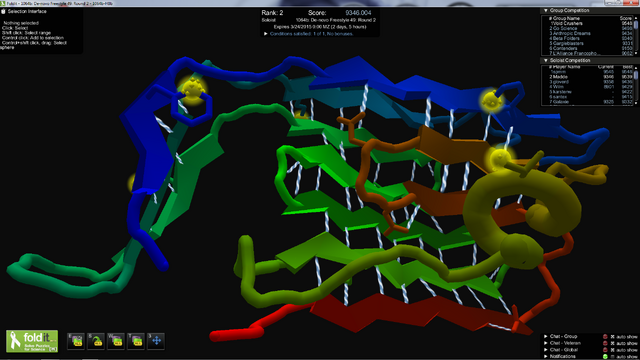Expand the Chat - Veteran panel
This screenshot has height=360, width=640.
click(546, 343)
